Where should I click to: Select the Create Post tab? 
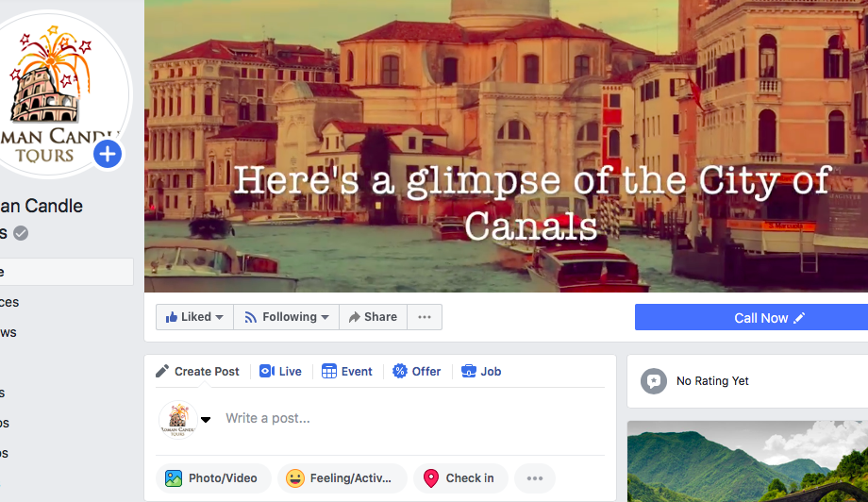[197, 372]
